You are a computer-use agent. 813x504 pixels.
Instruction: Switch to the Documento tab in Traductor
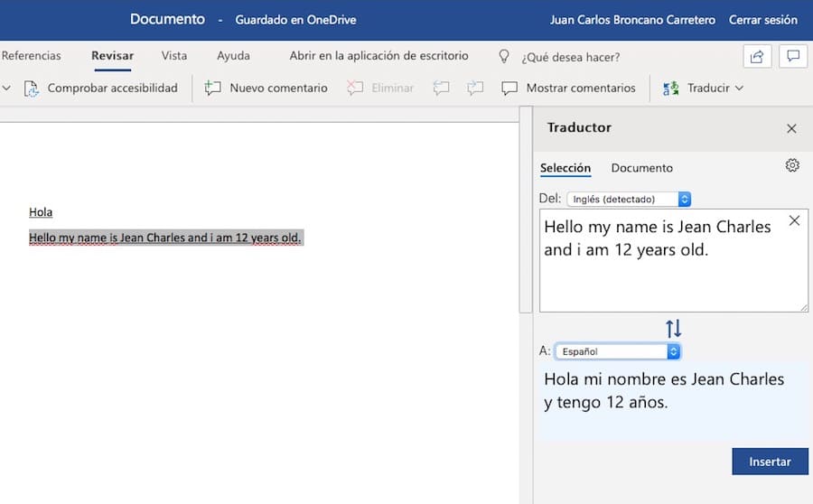(641, 168)
